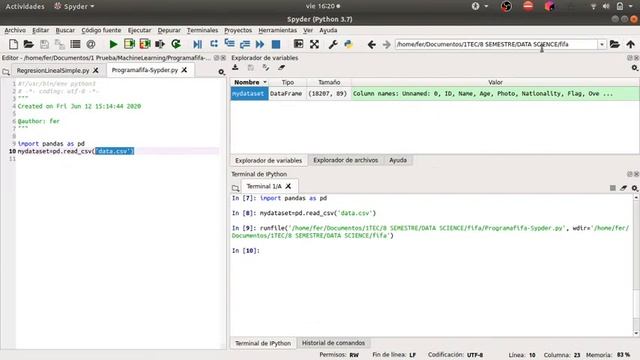Open the Proyectos menu
The image size is (640, 360).
(238, 30)
